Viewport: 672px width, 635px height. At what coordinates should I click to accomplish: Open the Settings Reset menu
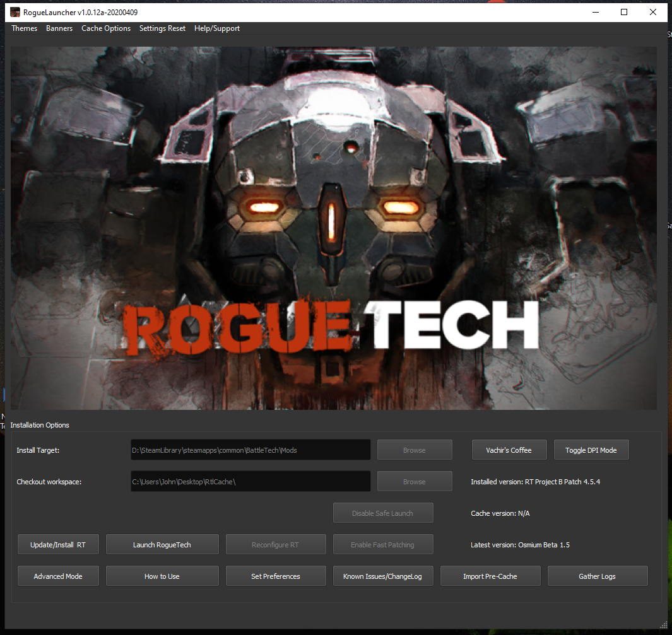point(162,28)
